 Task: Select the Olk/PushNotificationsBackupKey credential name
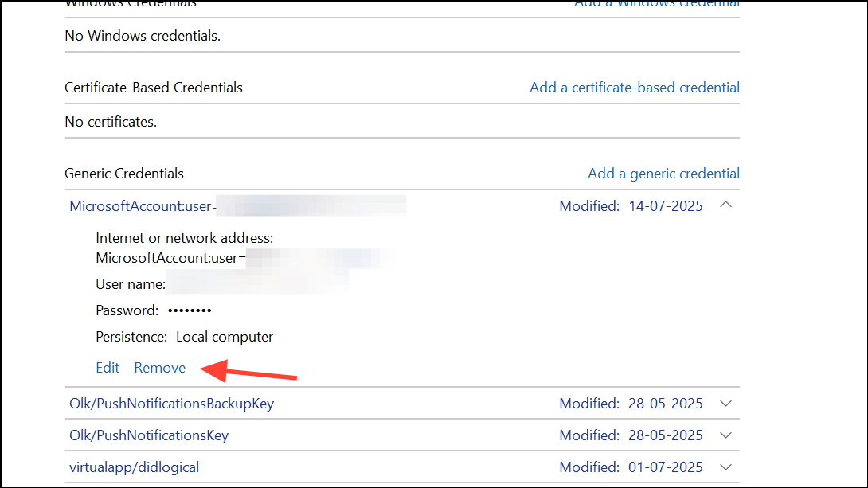tap(171, 404)
